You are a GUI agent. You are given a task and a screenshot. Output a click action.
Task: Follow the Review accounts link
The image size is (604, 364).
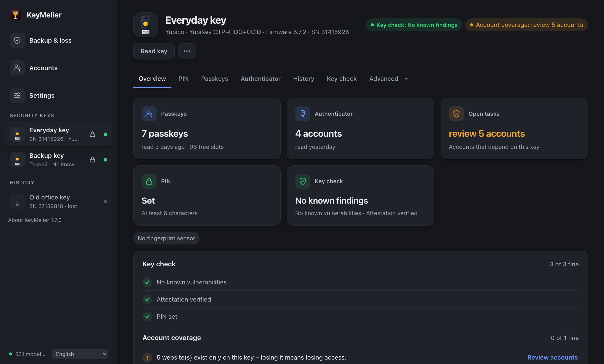tap(552, 357)
